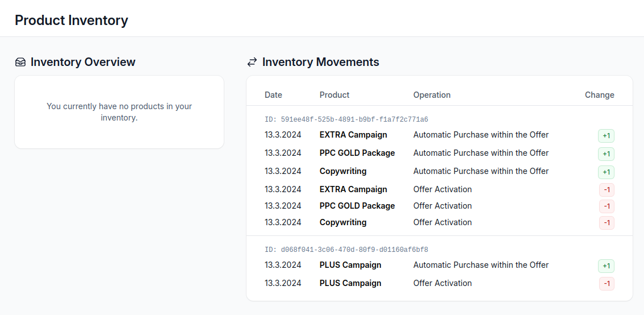The height and width of the screenshot is (315, 644).
Task: Click the swap arrows icon beside Inventory Movements
Action: [252, 62]
